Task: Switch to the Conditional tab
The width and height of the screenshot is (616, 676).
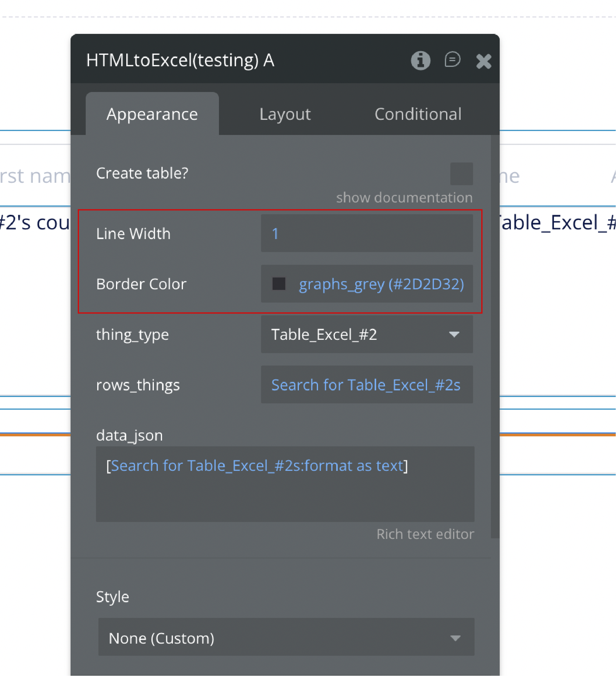Action: [x=418, y=114]
